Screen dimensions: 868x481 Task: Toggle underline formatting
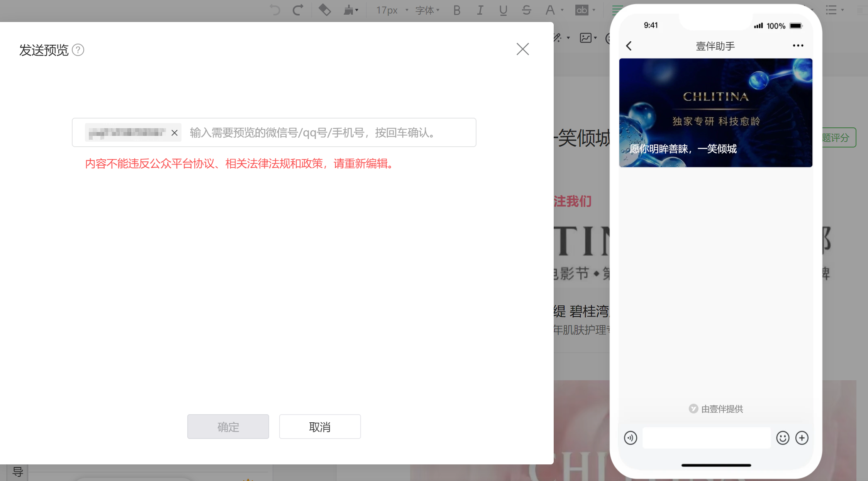coord(503,10)
